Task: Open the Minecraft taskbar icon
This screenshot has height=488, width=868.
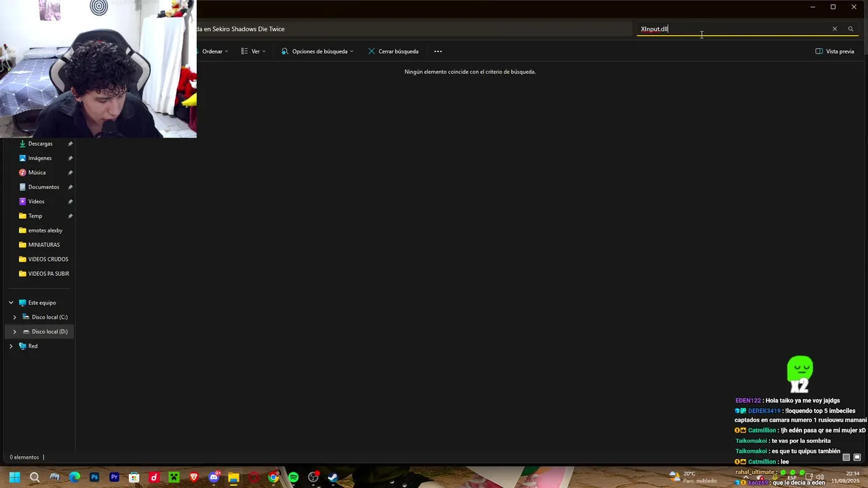Action: [x=174, y=477]
